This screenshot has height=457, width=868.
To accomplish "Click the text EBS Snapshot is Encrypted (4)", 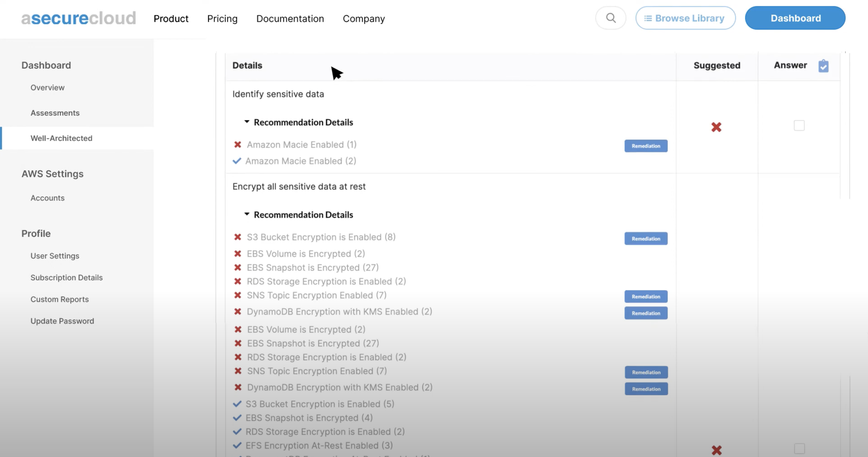I will tap(309, 418).
